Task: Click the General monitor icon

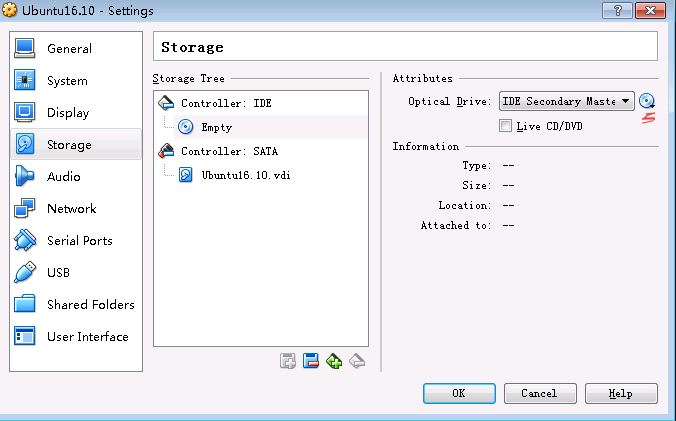Action: [25, 48]
